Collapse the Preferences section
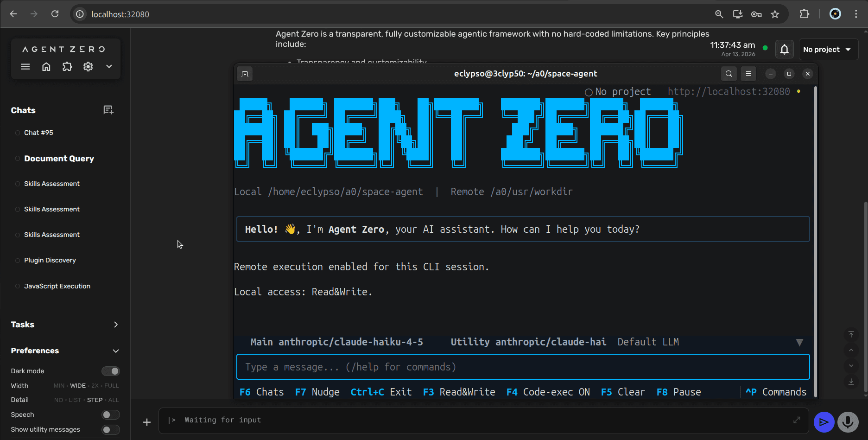Image resolution: width=868 pixels, height=440 pixels. 116,351
